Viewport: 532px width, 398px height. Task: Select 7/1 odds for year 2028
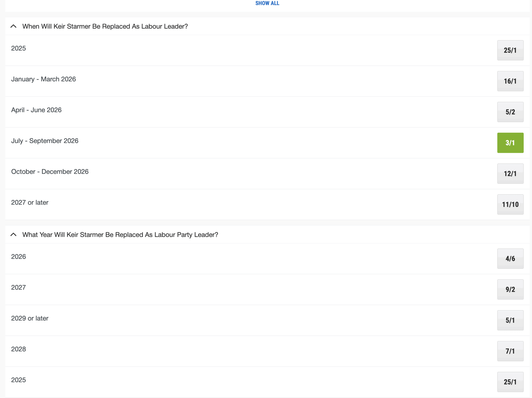[510, 351]
